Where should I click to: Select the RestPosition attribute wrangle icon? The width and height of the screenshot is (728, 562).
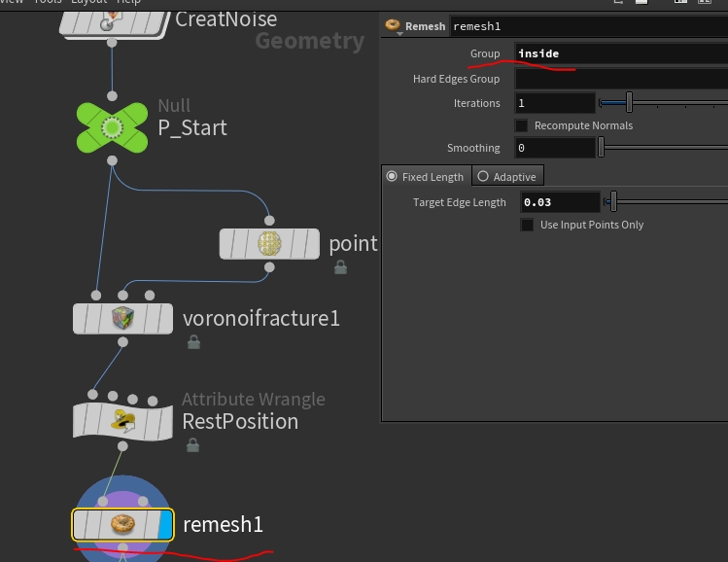(x=123, y=421)
